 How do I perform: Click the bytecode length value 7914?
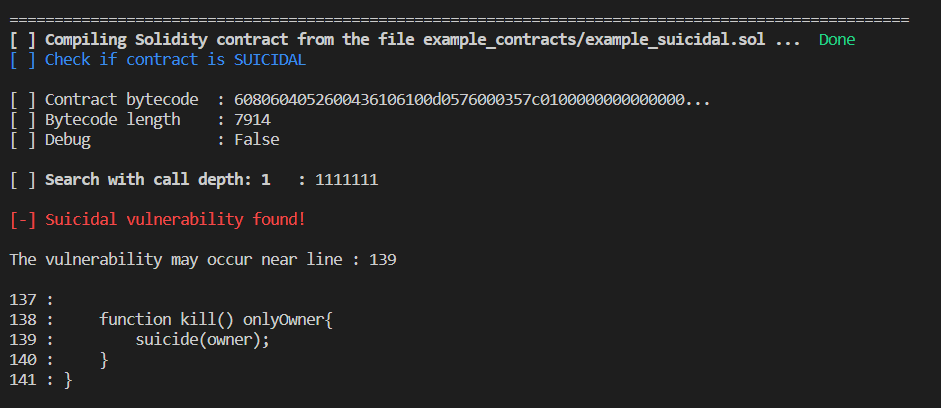[252, 120]
